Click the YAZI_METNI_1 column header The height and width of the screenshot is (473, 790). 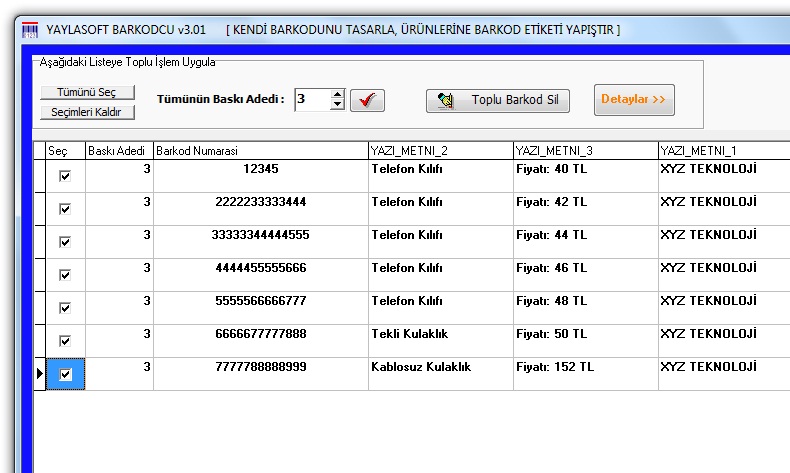click(724, 151)
